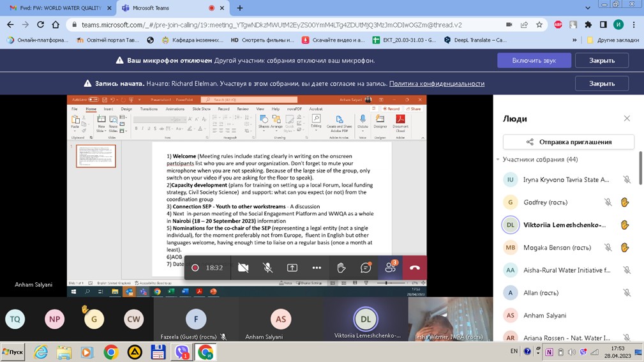
Task: Open the Chrome extensions puzzle icon
Action: pyautogui.click(x=588, y=25)
